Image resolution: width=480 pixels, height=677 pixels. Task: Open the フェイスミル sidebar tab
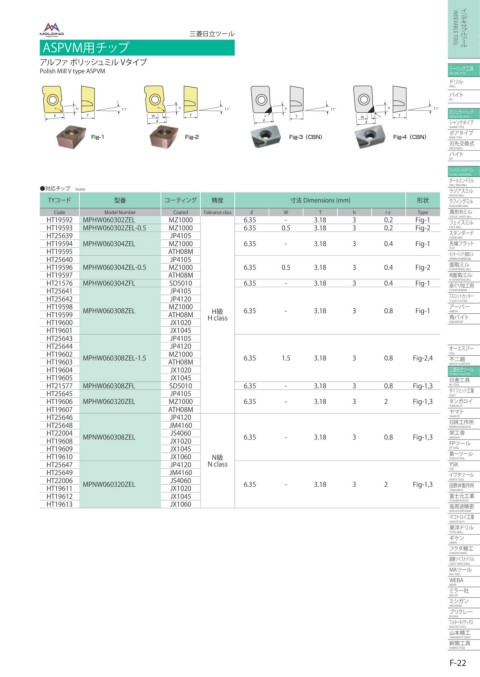[464, 224]
